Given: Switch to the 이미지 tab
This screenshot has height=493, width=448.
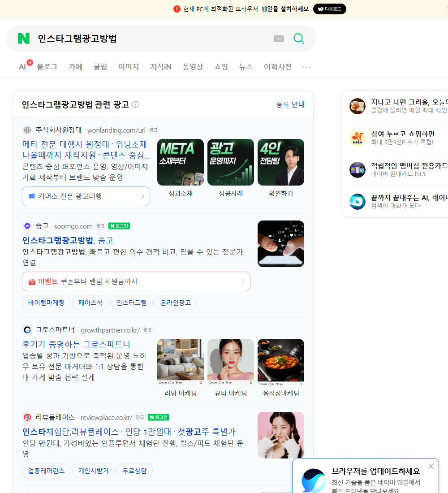Looking at the screenshot, I should point(129,67).
